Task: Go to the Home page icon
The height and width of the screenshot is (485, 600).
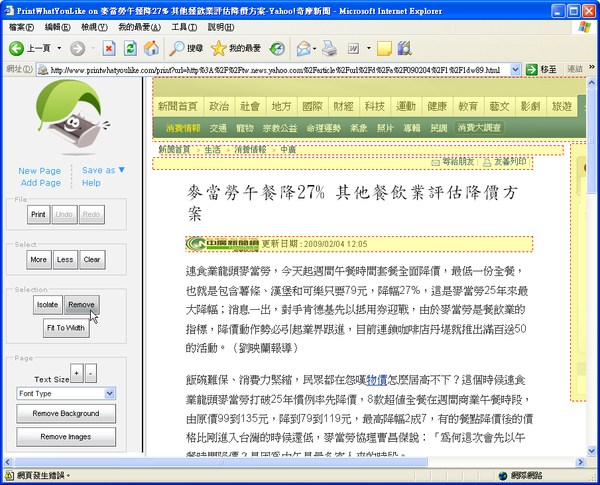Action: coord(151,48)
